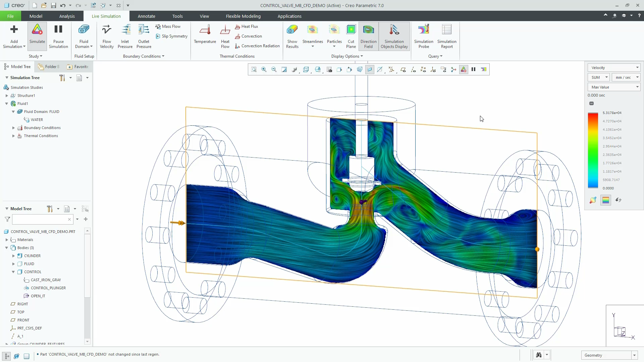Click Mass Flow option
The image size is (644, 362).
click(x=168, y=26)
